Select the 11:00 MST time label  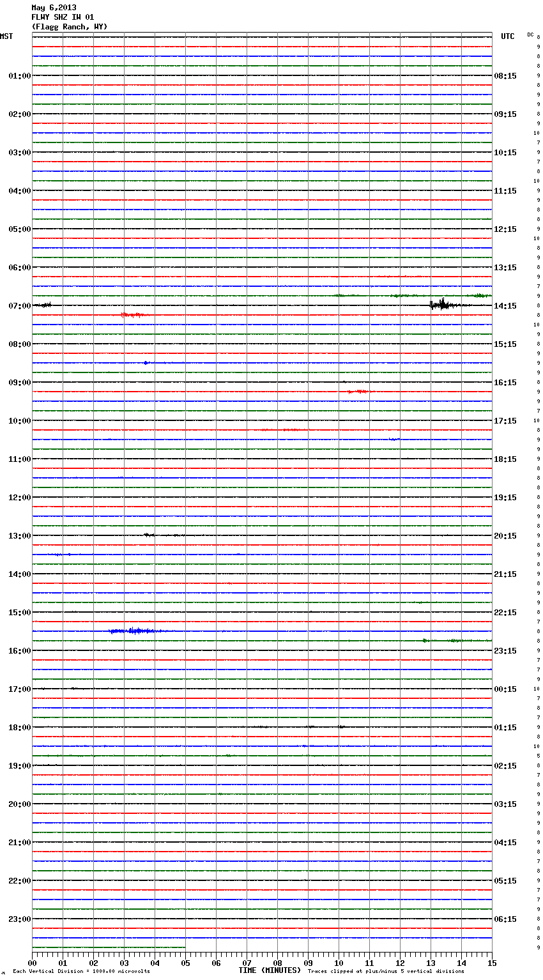[x=20, y=459]
